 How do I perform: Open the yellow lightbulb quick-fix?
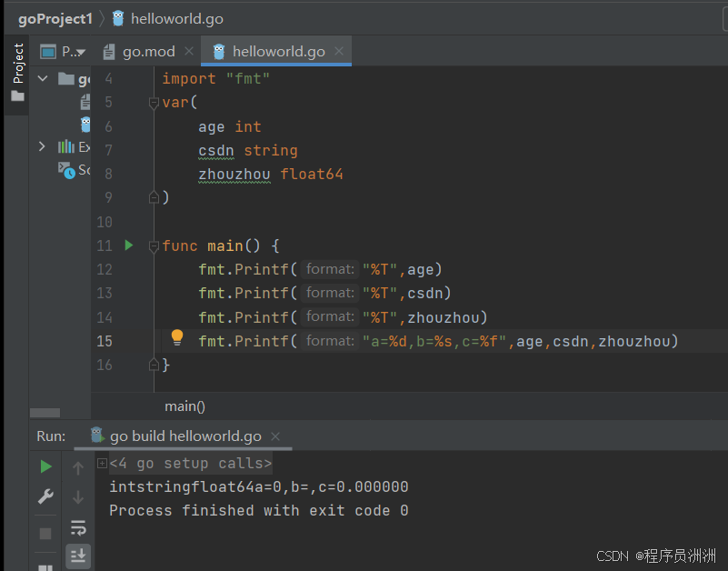177,337
